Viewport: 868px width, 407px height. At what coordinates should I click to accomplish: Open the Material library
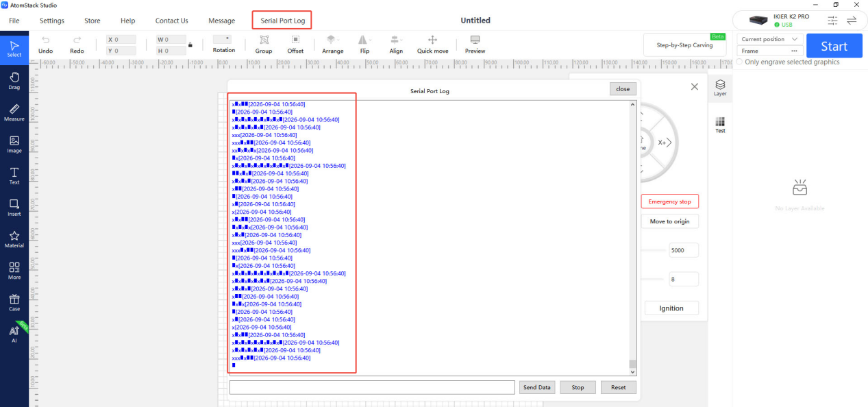14,239
